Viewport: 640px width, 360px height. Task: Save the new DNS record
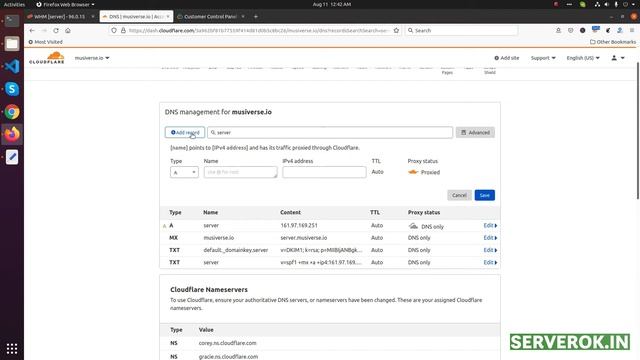tap(484, 195)
